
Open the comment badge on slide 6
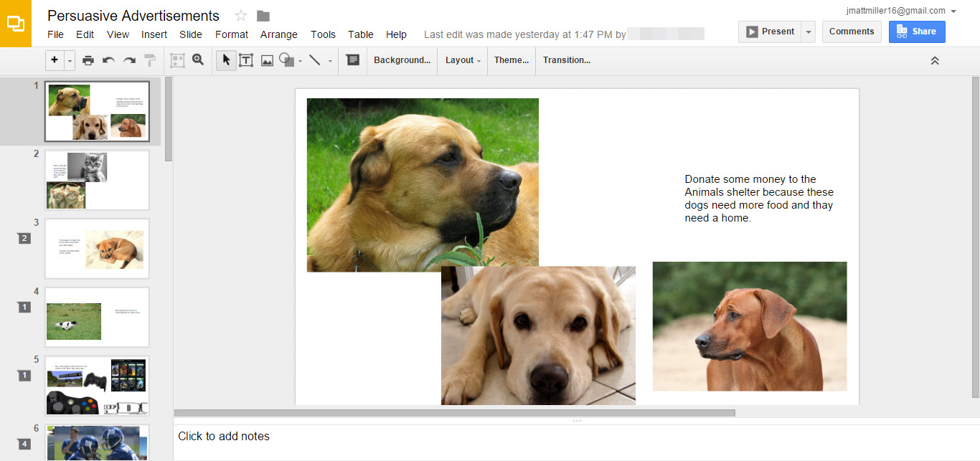24,444
